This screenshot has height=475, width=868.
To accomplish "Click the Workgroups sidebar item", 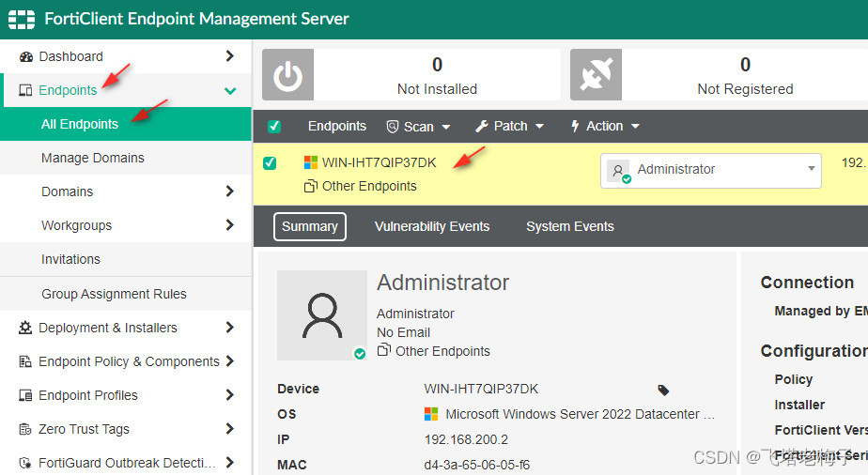I will (x=126, y=225).
